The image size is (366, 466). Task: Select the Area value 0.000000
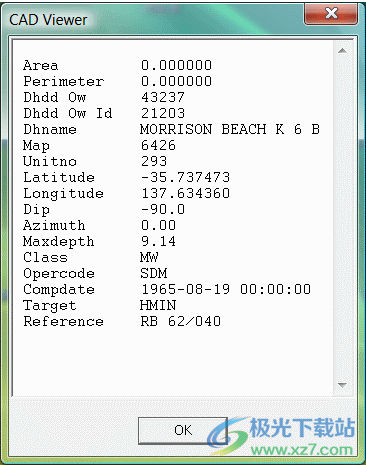[x=176, y=65]
